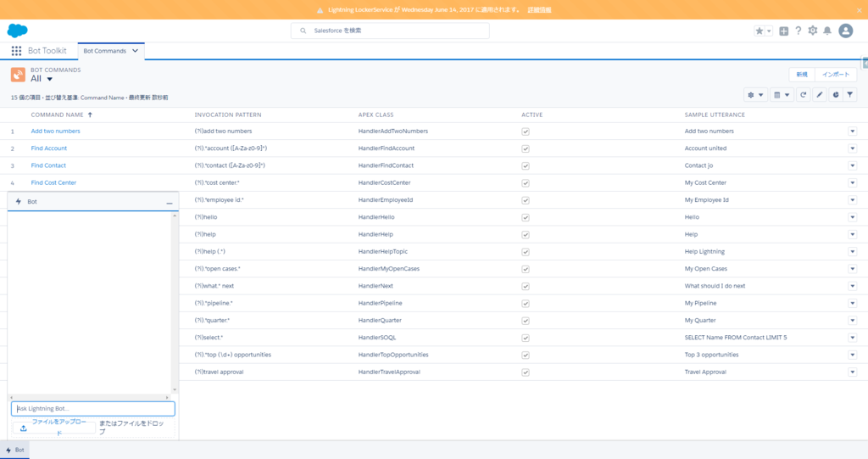Toggle Active checkbox for HandlerEmployeeId

click(x=526, y=201)
